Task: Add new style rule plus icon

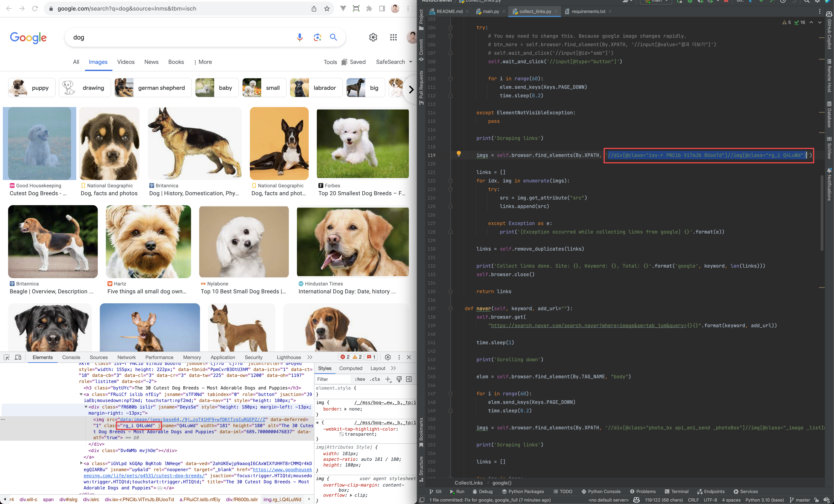Action: (388, 379)
